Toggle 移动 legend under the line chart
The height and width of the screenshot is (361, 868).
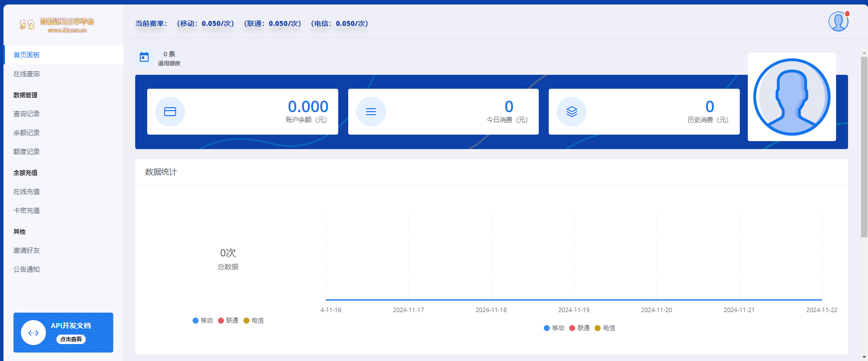(x=554, y=328)
